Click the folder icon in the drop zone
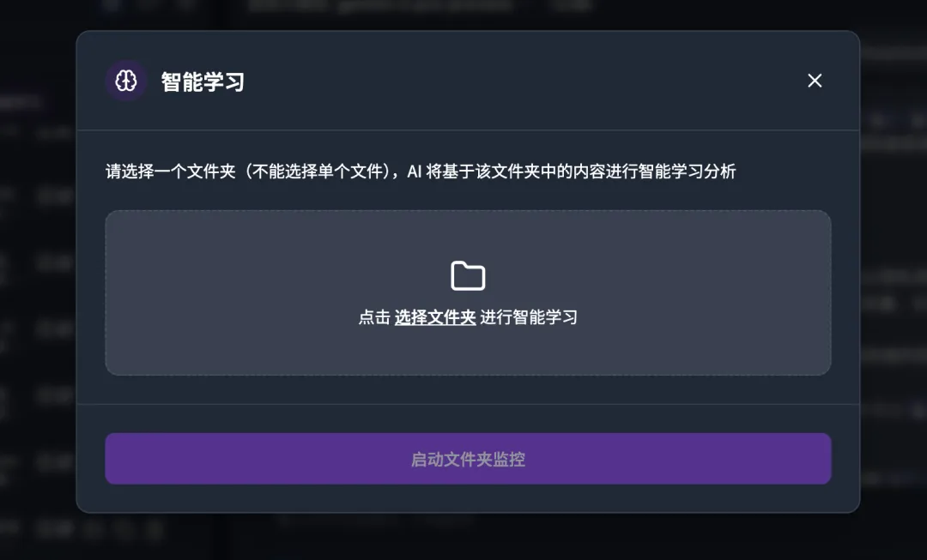This screenshot has height=560, width=927. 468,275
